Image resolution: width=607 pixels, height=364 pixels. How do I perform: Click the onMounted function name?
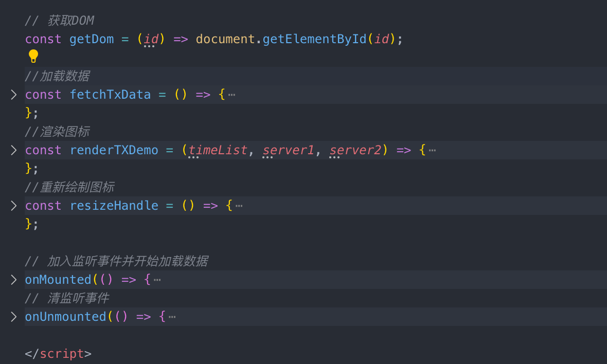coord(58,280)
